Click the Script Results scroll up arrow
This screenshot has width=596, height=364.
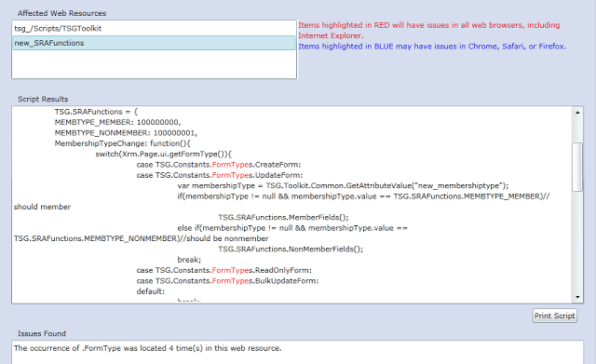pos(577,112)
